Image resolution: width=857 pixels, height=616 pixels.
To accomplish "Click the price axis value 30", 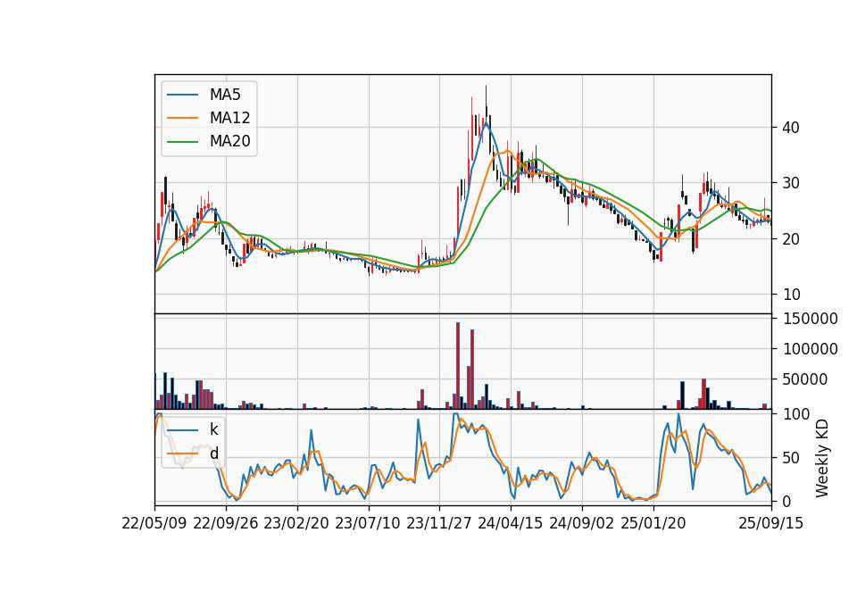I will 791,183.
